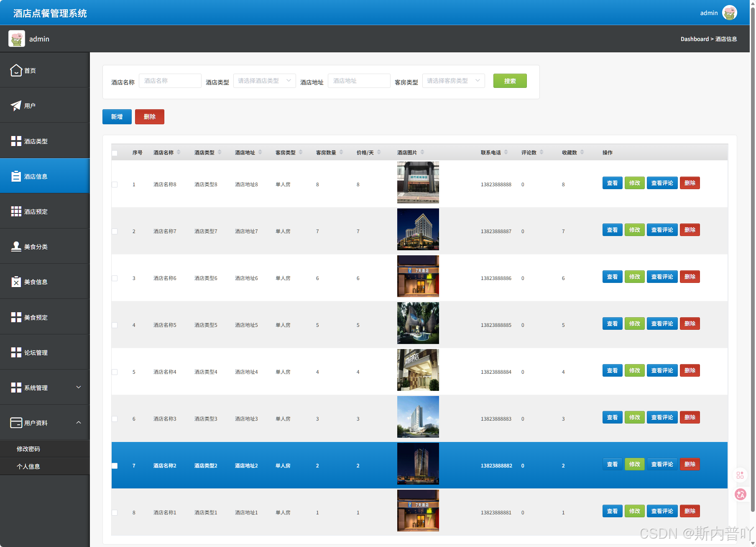Open the 修改密码 submenu item
The height and width of the screenshot is (547, 756).
pos(45,449)
